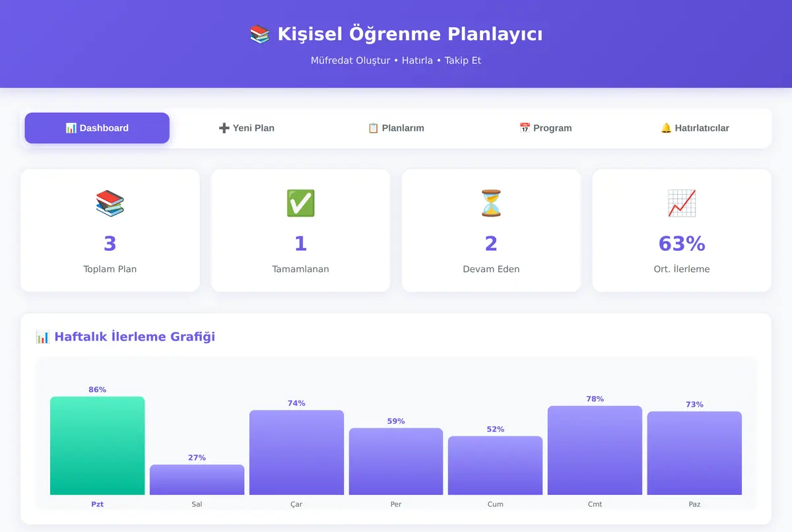Click the Paz day label under the chart
This screenshot has width=792, height=532.
(694, 504)
